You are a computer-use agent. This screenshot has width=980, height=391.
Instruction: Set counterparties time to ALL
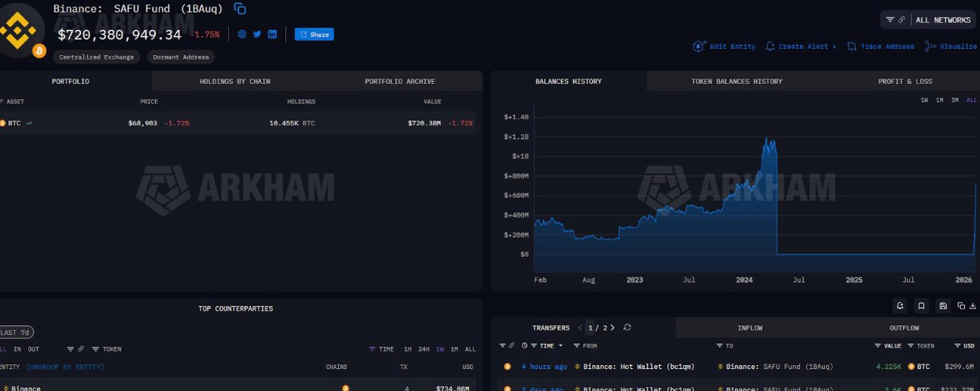pos(470,349)
